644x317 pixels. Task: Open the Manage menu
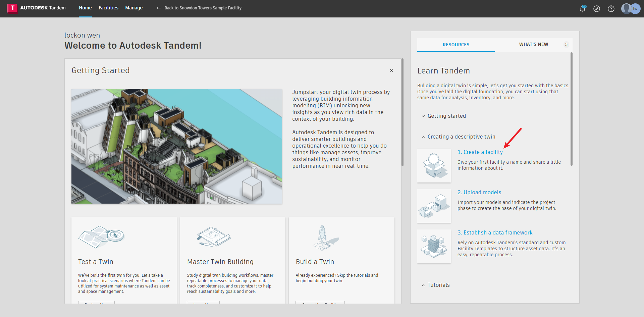coord(134,8)
